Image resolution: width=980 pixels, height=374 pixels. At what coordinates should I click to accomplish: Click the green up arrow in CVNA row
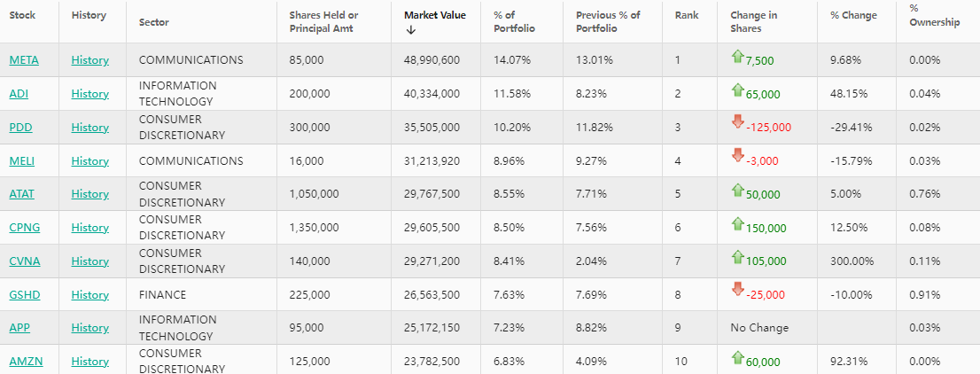737,257
